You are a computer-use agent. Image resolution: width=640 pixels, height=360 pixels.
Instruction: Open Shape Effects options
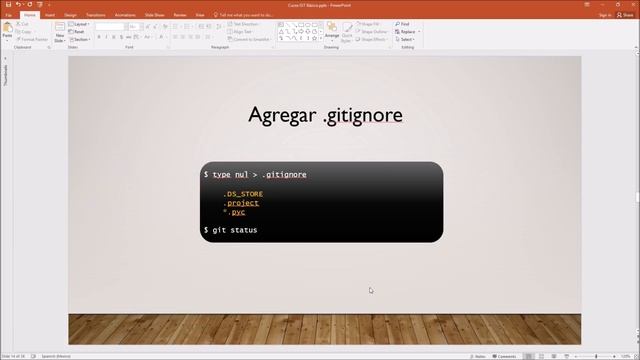(x=371, y=39)
